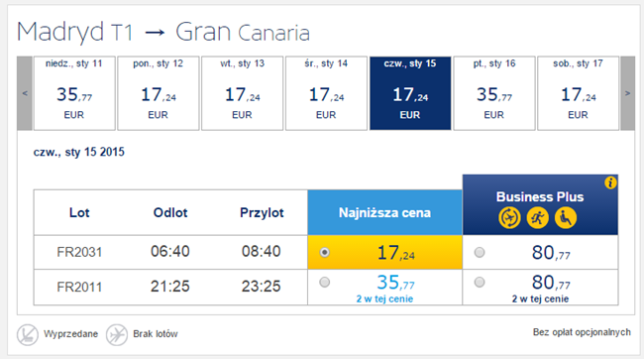
Task: Click the flexible flight change icon
Action: (509, 218)
